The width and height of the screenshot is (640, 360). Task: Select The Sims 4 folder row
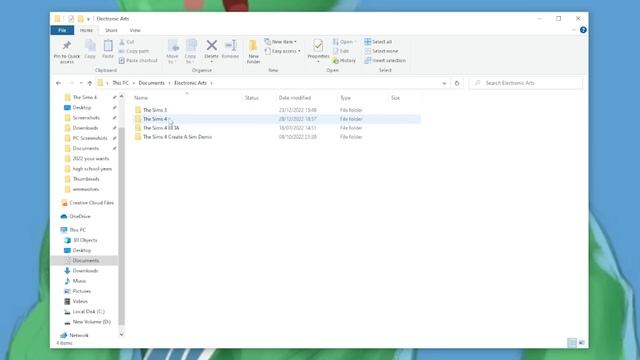277,119
